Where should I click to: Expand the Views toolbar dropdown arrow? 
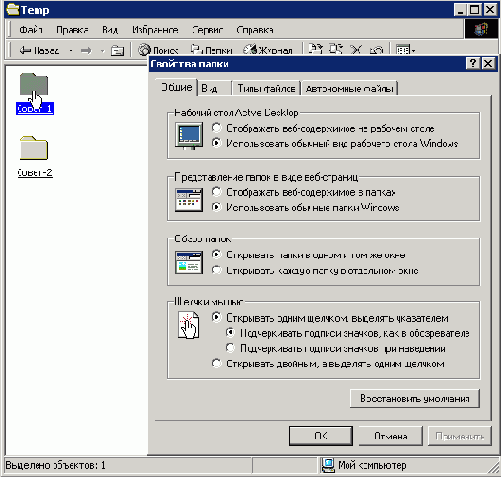[x=414, y=51]
